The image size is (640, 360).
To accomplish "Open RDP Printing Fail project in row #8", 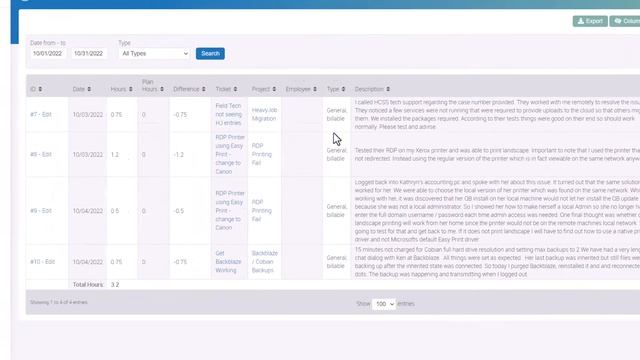I will pos(262,154).
